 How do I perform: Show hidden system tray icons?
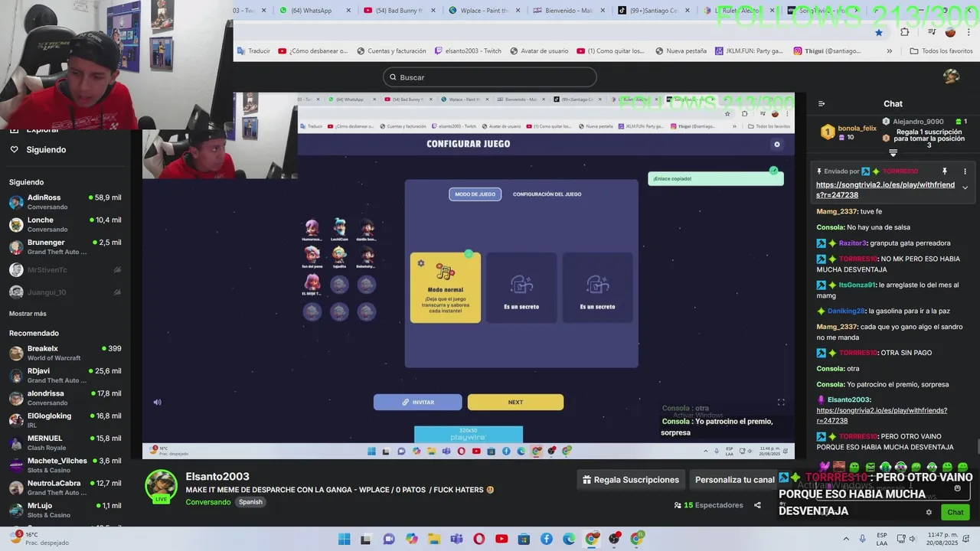tap(846, 539)
